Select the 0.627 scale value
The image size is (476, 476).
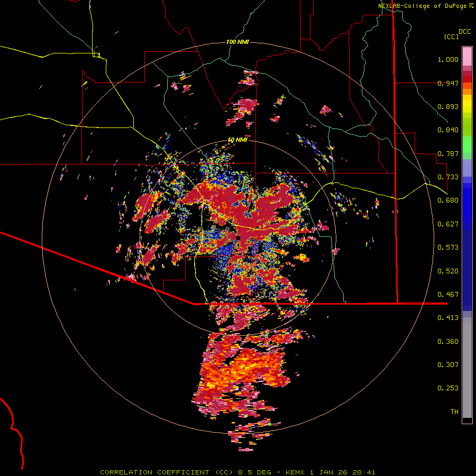click(x=448, y=224)
